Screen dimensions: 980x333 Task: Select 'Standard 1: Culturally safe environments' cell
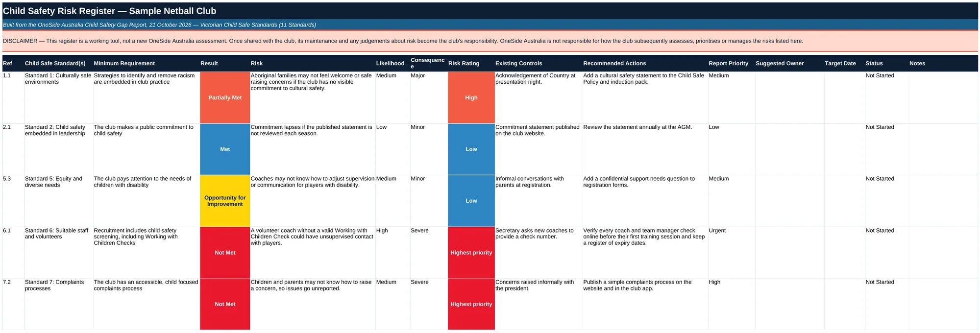tap(58, 97)
